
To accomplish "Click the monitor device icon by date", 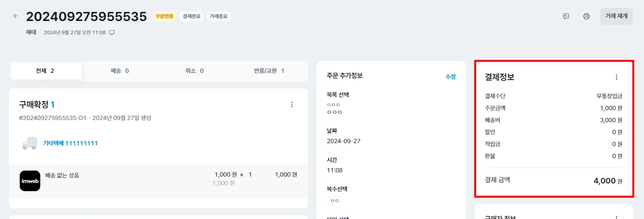I will pyautogui.click(x=112, y=33).
